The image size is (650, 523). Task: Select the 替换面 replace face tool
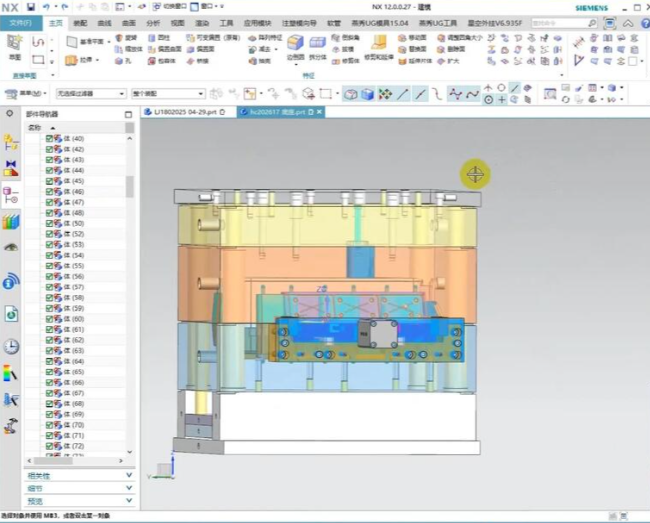point(412,49)
